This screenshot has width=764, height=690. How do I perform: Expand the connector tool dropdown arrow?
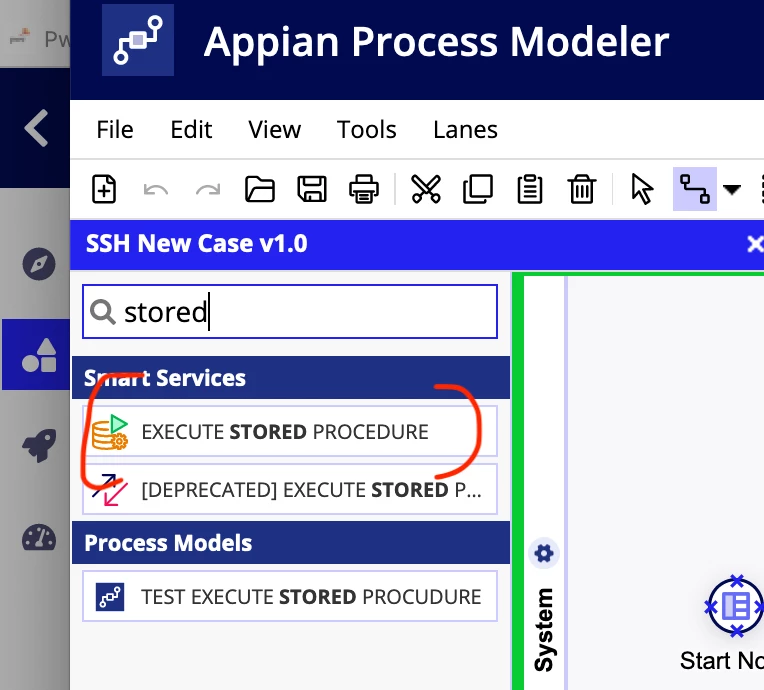[732, 189]
